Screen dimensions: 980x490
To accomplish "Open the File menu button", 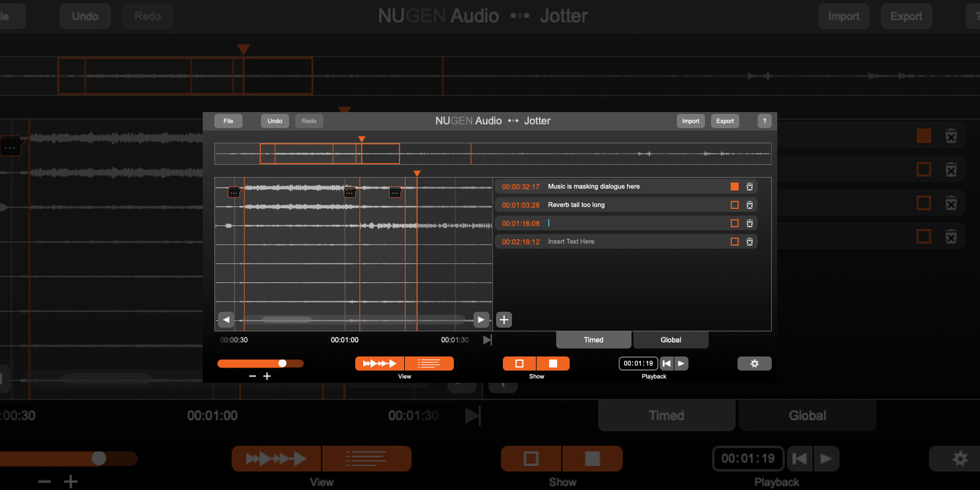I will click(228, 121).
